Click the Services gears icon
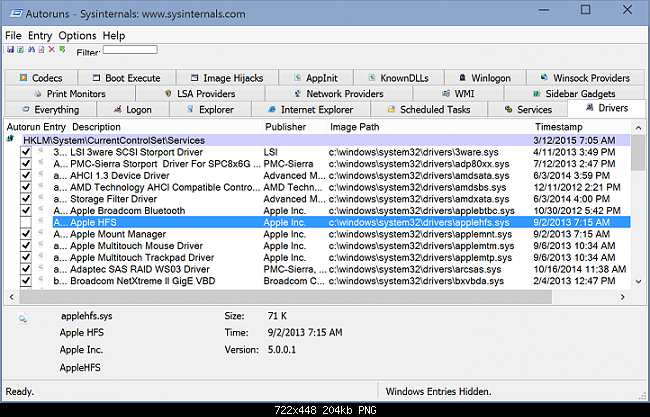Viewport: 650px width, 417px height. [x=508, y=109]
